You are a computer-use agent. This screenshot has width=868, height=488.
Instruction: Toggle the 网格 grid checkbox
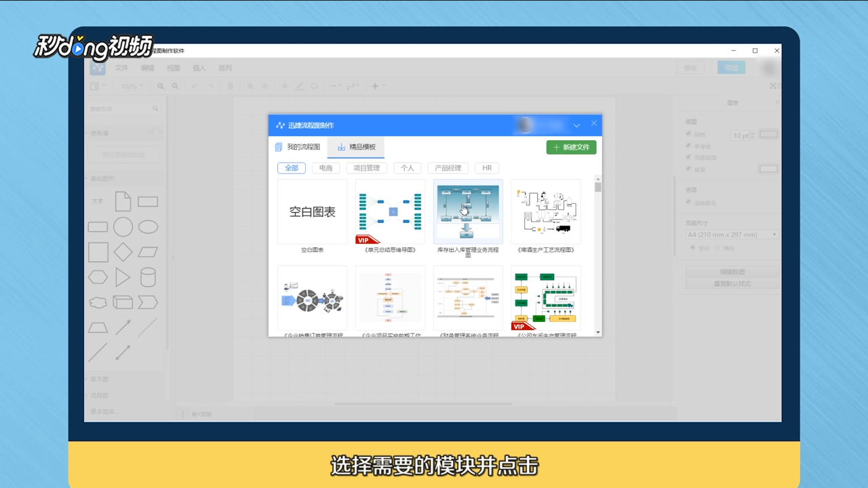pos(689,134)
